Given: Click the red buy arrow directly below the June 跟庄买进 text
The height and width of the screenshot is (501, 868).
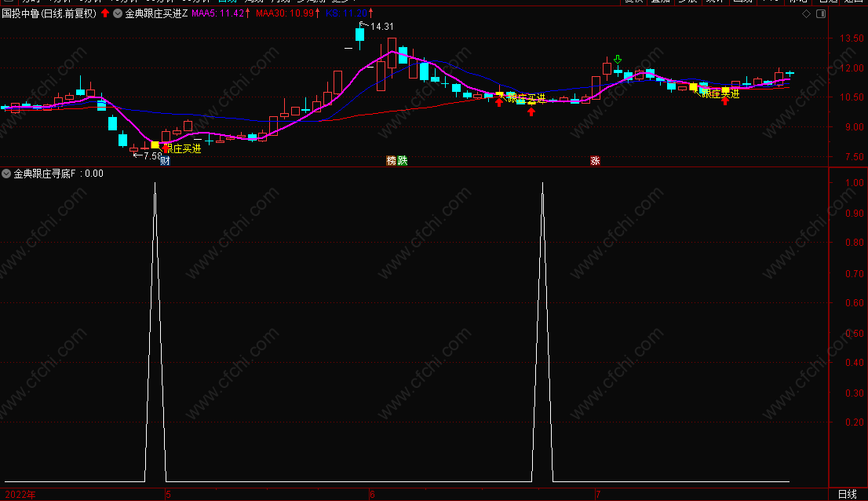Looking at the screenshot, I should point(531,112).
